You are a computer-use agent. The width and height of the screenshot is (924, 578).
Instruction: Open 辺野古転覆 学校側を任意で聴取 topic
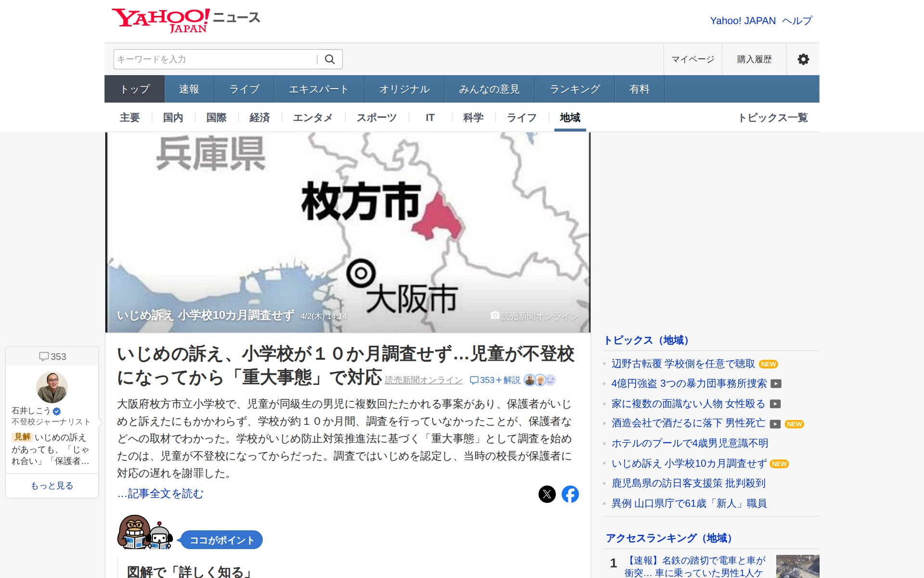coord(683,364)
